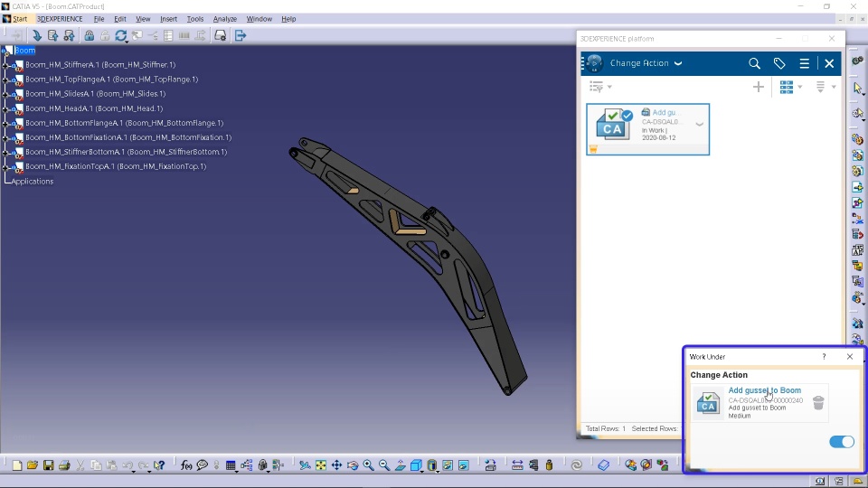868x488 pixels.
Task: Open the Insert menu
Action: pyautogui.click(x=169, y=19)
